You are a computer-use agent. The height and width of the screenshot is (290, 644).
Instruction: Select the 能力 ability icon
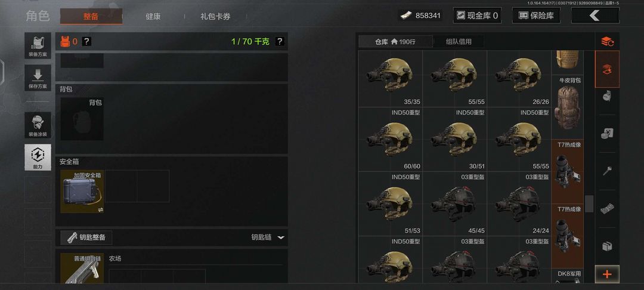[38, 158]
